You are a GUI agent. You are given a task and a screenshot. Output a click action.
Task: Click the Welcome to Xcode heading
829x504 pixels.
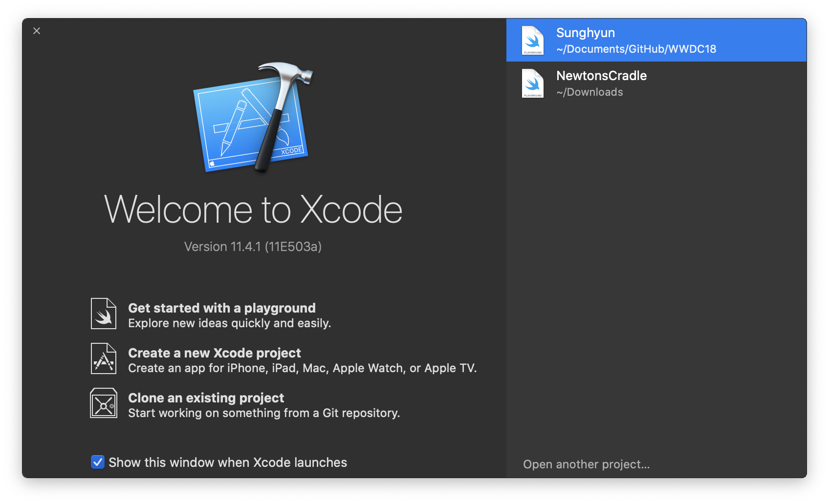[253, 210]
